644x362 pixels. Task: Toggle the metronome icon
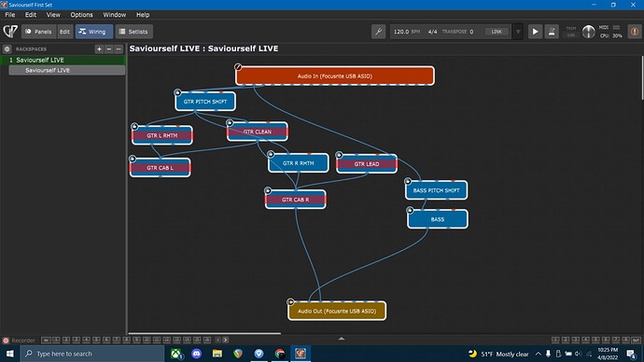click(552, 32)
